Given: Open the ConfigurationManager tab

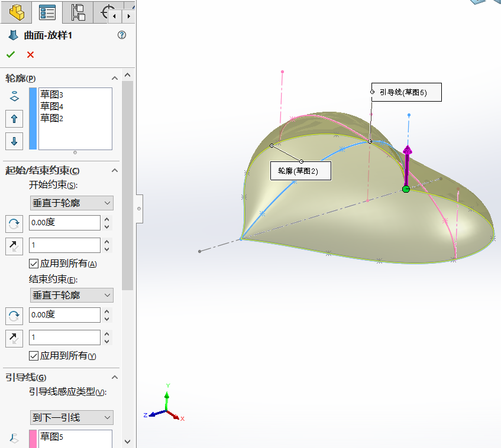Looking at the screenshot, I should click(x=77, y=12).
